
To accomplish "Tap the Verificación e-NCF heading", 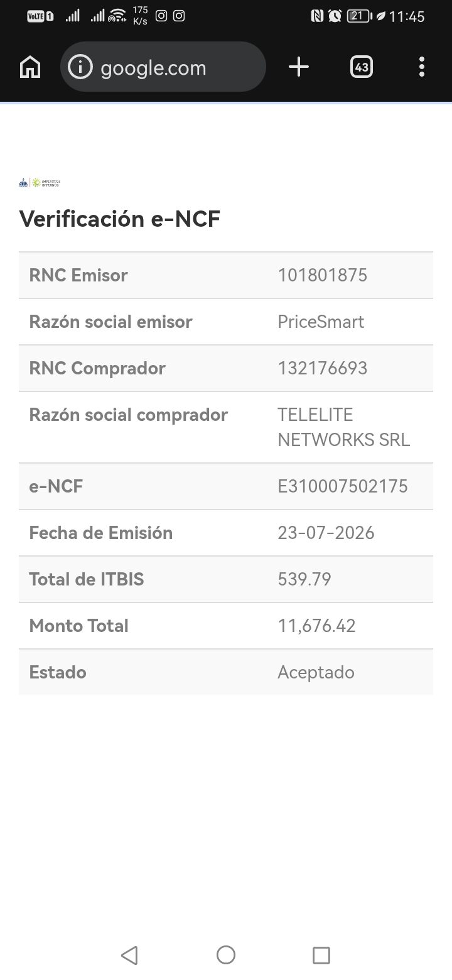I will [x=120, y=219].
